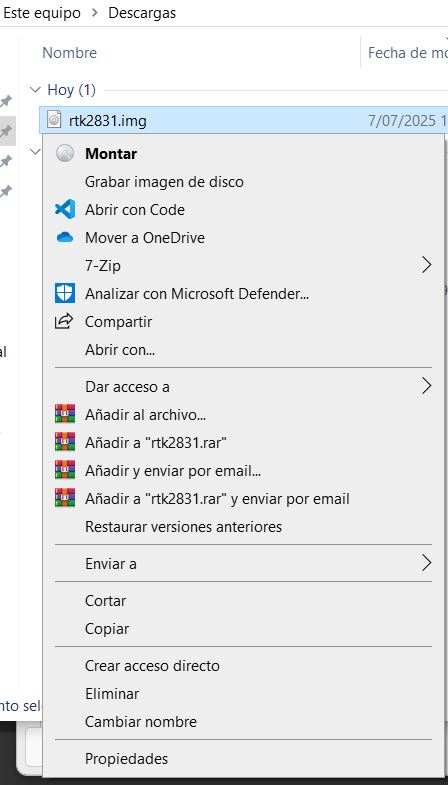Select Analizar con Microsoft Defender...
This screenshot has height=785, width=448.
tap(243, 293)
